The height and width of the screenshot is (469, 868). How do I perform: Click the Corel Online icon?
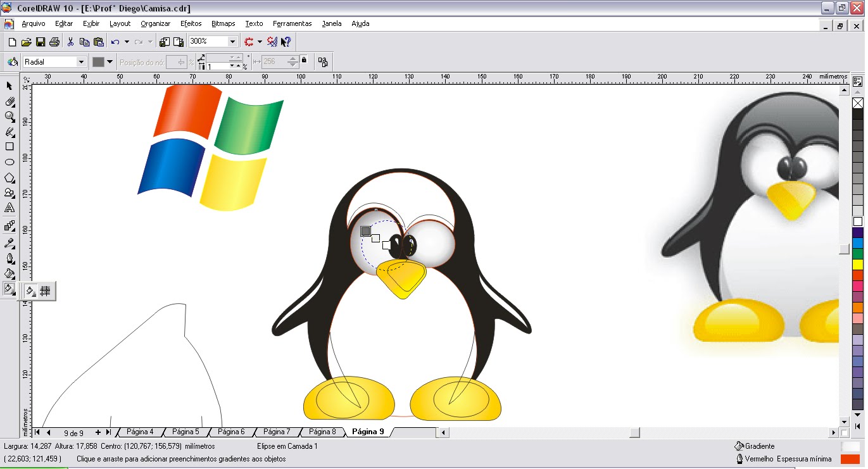pos(272,42)
